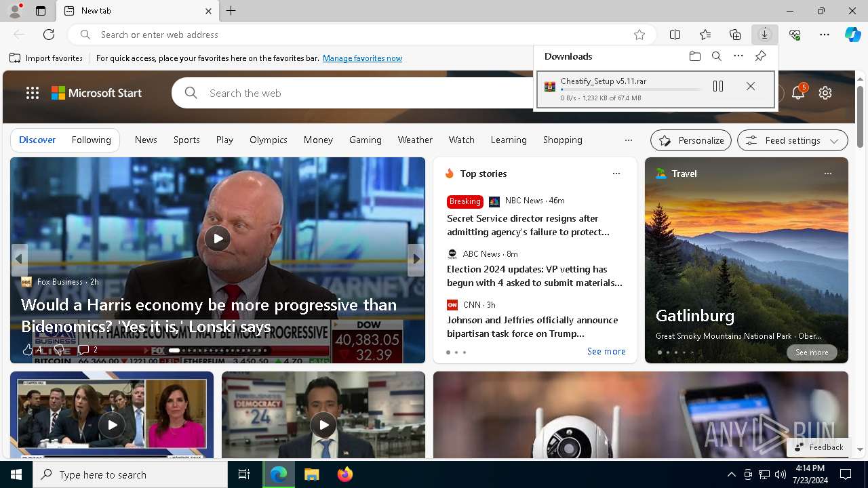Open page settings gear
The width and height of the screenshot is (868, 488).
[825, 93]
